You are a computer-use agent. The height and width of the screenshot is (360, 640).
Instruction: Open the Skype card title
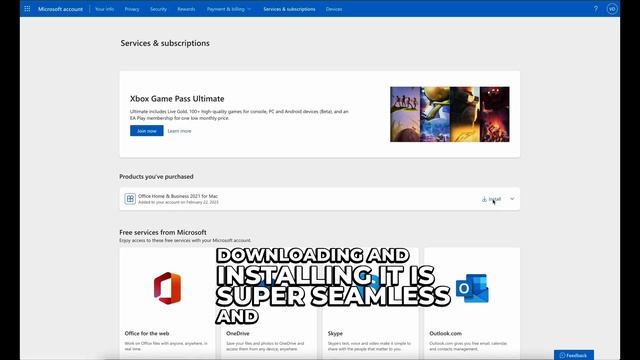335,333
